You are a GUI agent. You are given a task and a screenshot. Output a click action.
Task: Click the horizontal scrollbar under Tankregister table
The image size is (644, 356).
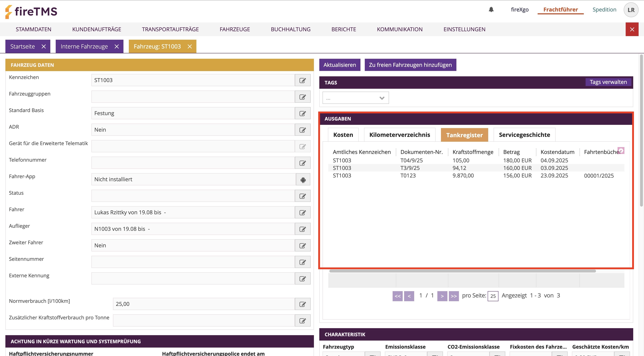click(463, 271)
